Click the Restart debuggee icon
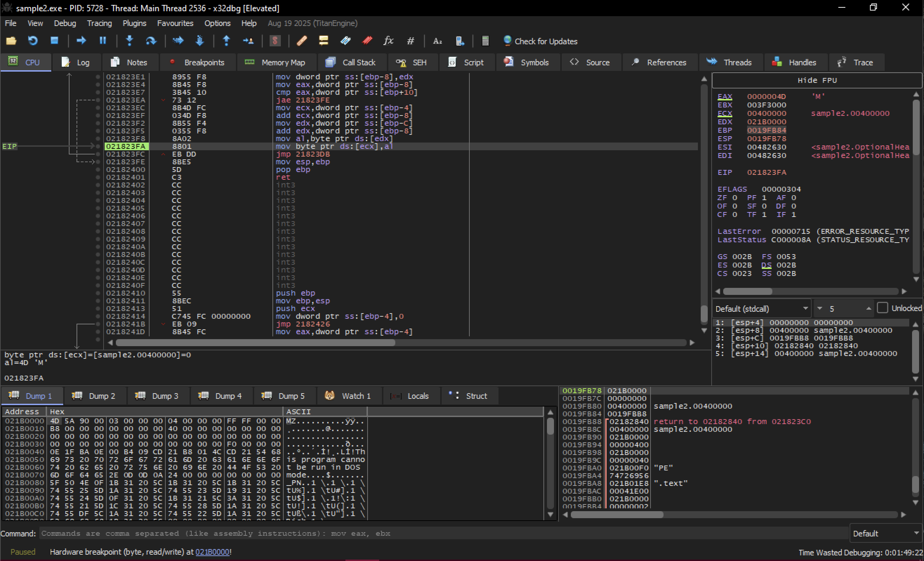Image resolution: width=924 pixels, height=561 pixels. coord(33,40)
